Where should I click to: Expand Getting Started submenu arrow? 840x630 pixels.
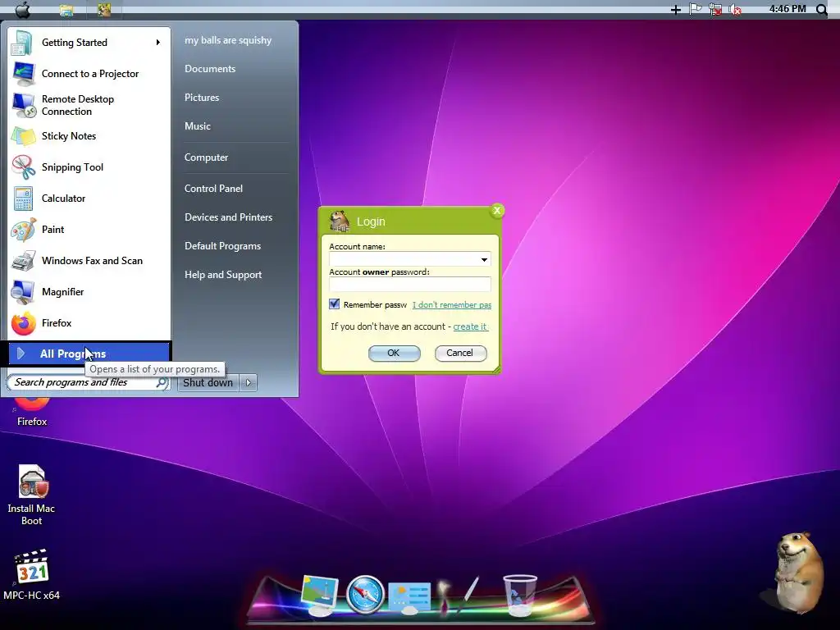158,43
